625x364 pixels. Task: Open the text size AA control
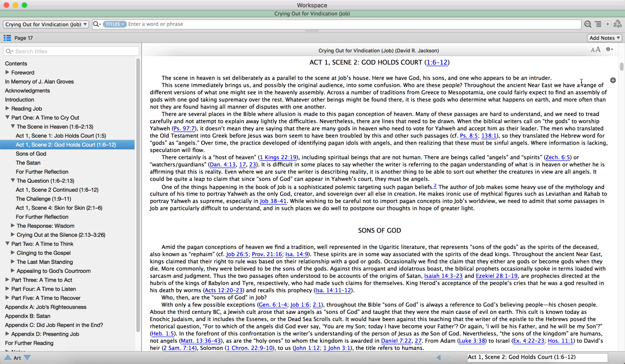[595, 50]
